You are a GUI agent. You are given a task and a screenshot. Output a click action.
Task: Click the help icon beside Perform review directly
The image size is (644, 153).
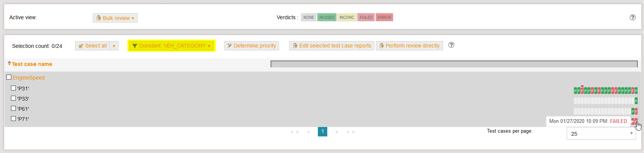click(451, 45)
